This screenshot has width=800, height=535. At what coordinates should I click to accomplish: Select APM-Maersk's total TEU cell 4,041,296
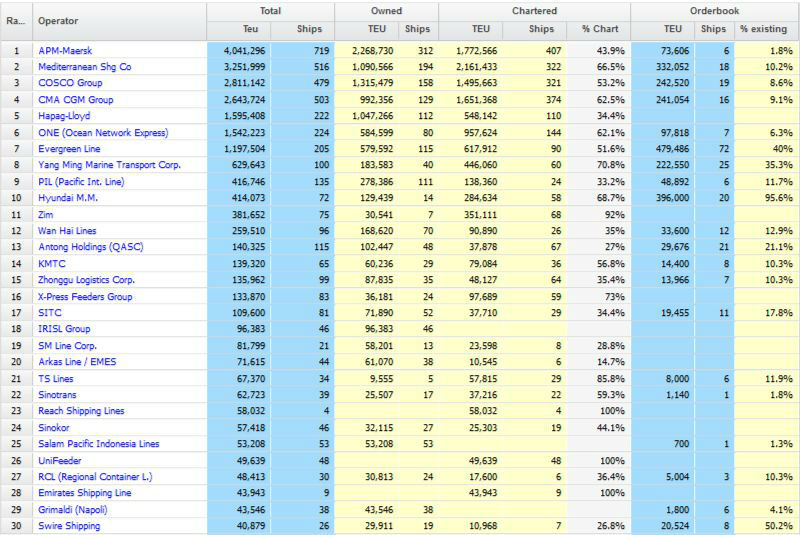[x=236, y=51]
